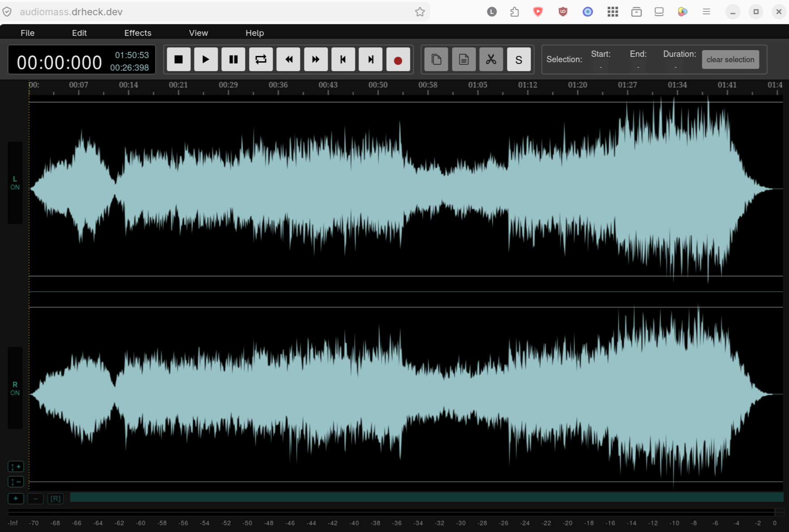Image resolution: width=789 pixels, height=532 pixels.
Task: Copy selection using the copy icon
Action: click(x=436, y=59)
